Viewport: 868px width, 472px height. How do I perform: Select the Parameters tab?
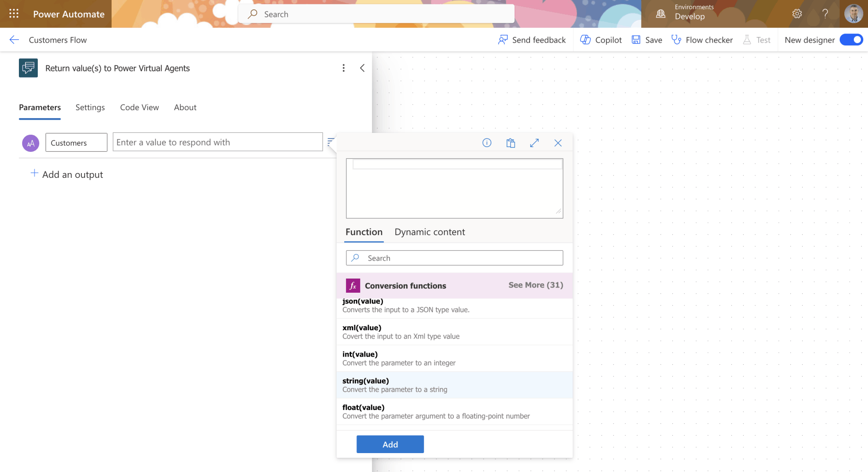click(x=40, y=107)
